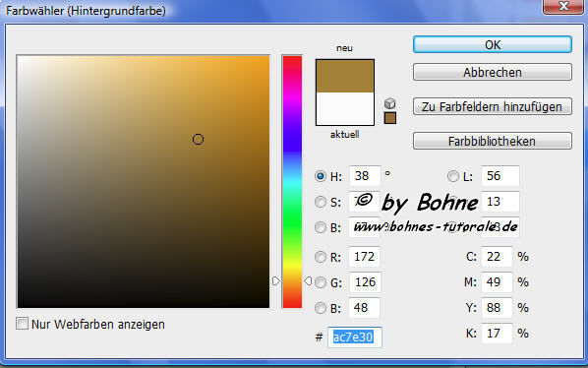Click the vertical hue spectrum slider

coord(292,182)
